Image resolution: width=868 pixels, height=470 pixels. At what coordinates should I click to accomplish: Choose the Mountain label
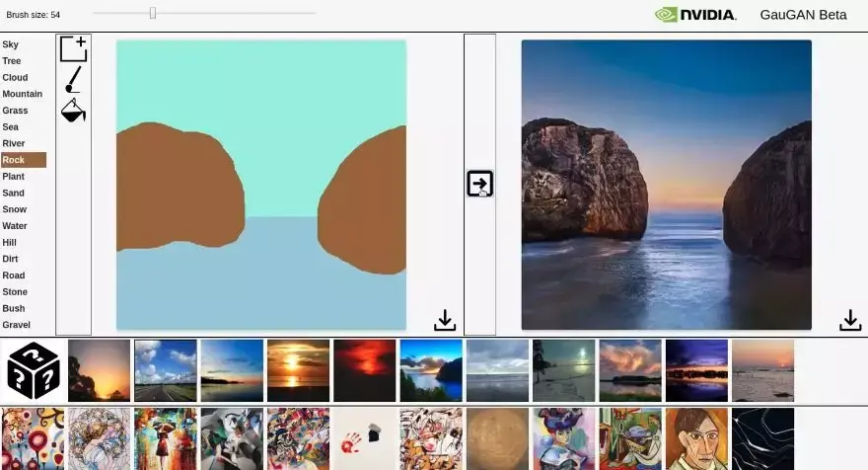pyautogui.click(x=22, y=94)
